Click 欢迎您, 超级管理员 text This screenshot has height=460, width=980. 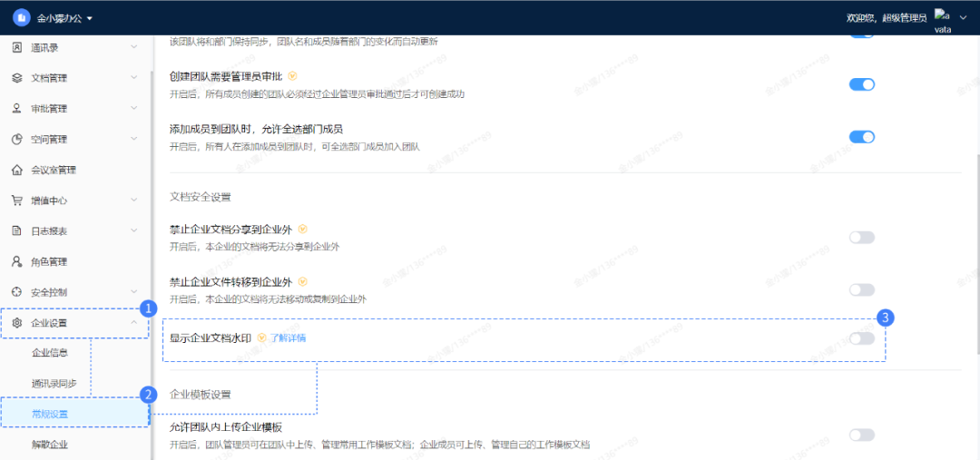[887, 19]
